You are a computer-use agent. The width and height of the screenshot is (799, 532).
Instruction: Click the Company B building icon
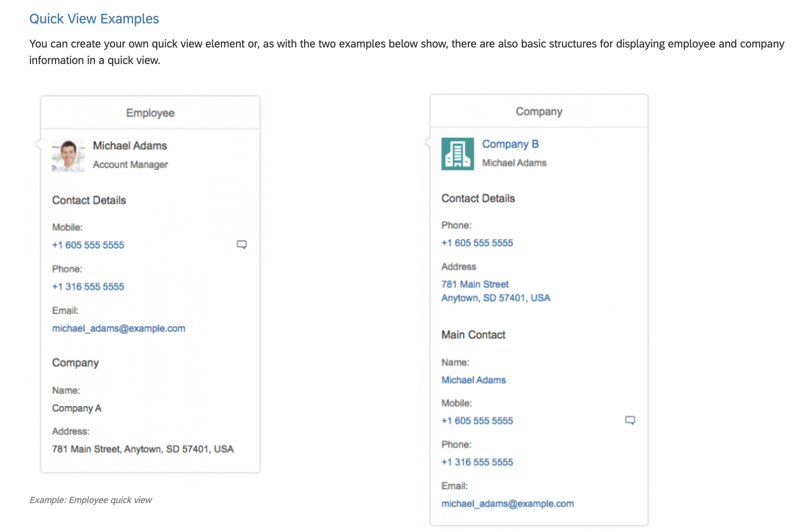point(458,154)
